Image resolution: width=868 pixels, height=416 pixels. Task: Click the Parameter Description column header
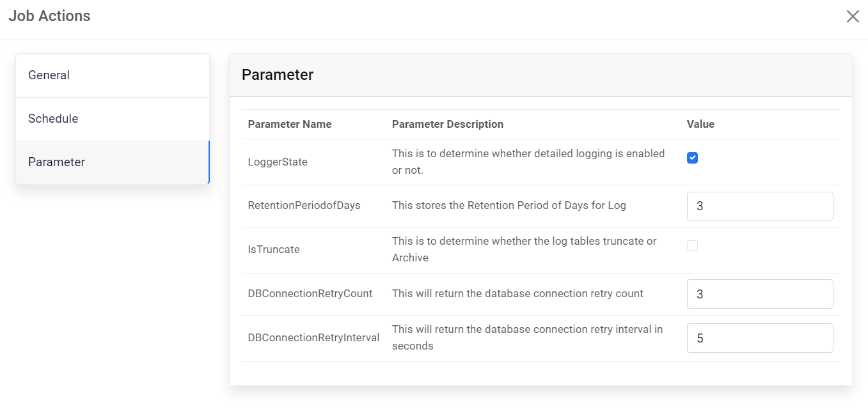click(x=448, y=124)
